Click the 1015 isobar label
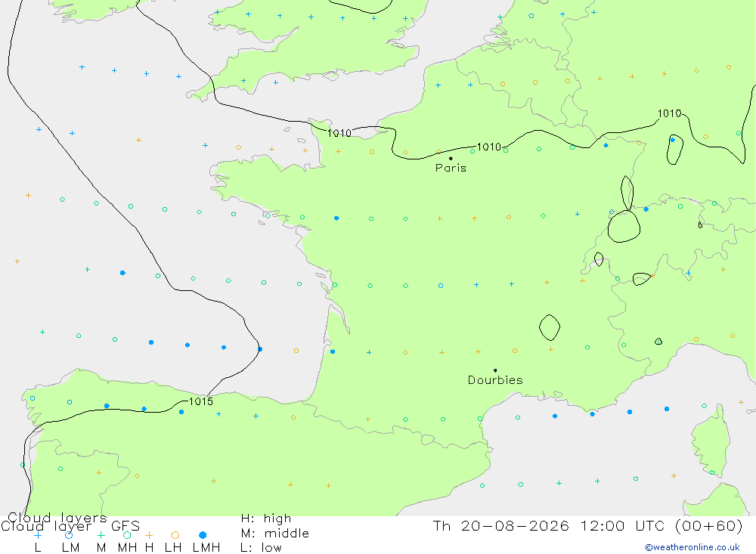The image size is (756, 554). click(x=200, y=401)
